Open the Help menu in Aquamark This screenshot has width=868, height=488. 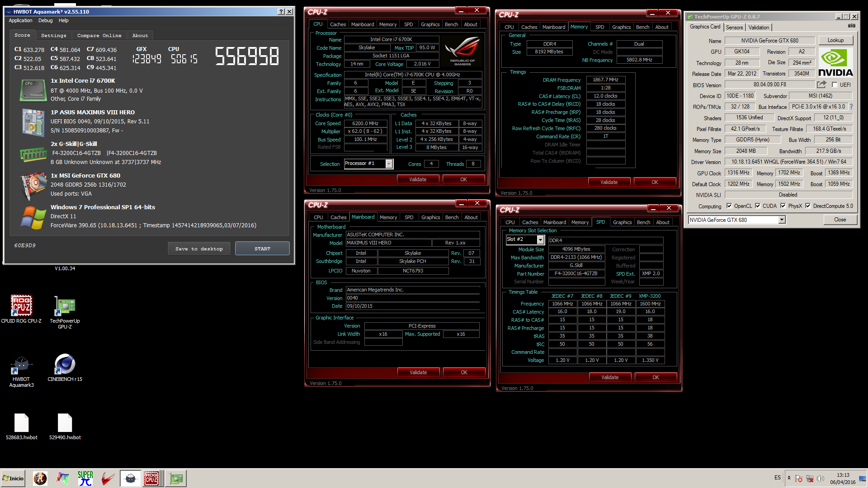click(x=64, y=20)
